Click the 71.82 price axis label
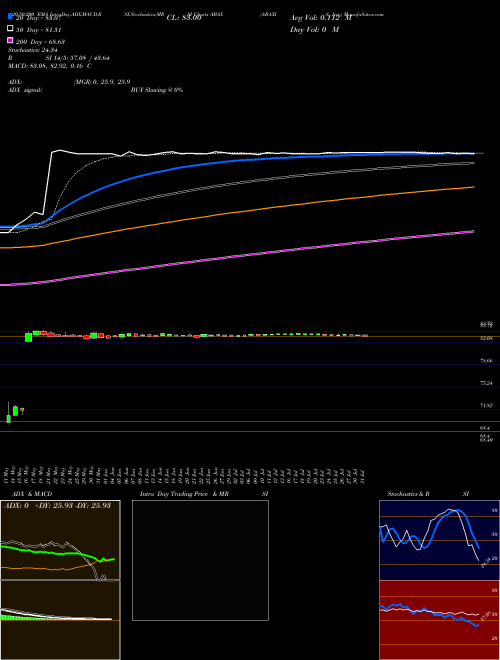This screenshot has height=660, width=500. (487, 405)
